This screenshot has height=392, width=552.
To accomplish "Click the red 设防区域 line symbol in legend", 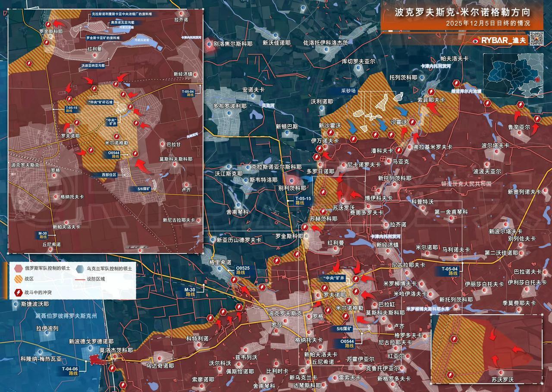I will point(80,279).
